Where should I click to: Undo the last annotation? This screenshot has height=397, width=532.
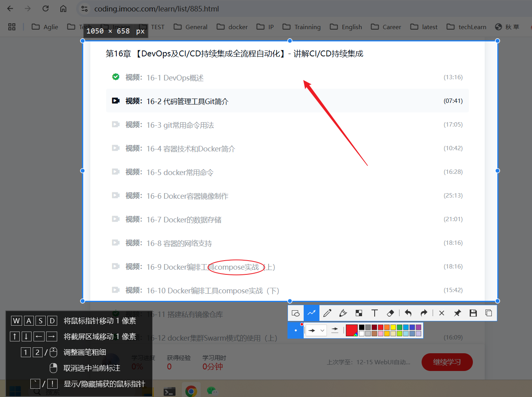point(408,313)
